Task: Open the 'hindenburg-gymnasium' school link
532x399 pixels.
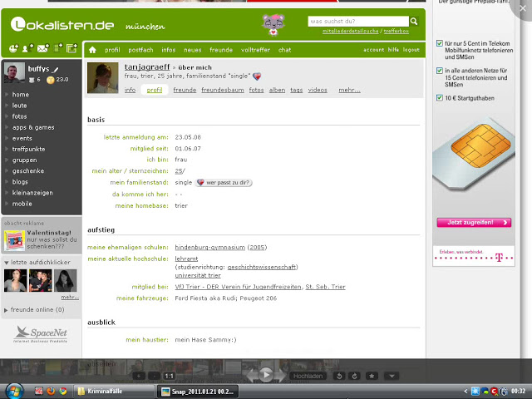Action: (x=209, y=248)
